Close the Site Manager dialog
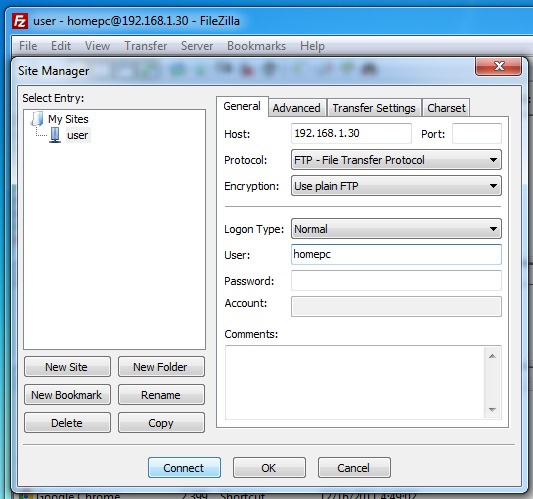533x499 pixels. pyautogui.click(x=498, y=66)
